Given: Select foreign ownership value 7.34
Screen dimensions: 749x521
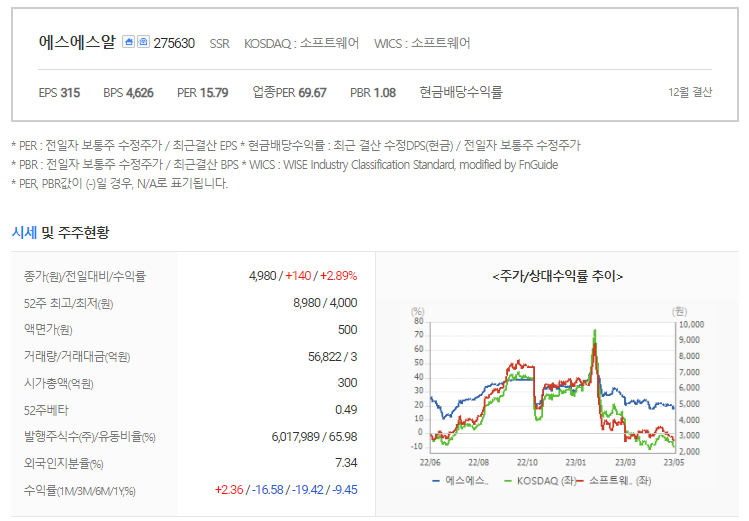Looking at the screenshot, I should pyautogui.click(x=346, y=463).
